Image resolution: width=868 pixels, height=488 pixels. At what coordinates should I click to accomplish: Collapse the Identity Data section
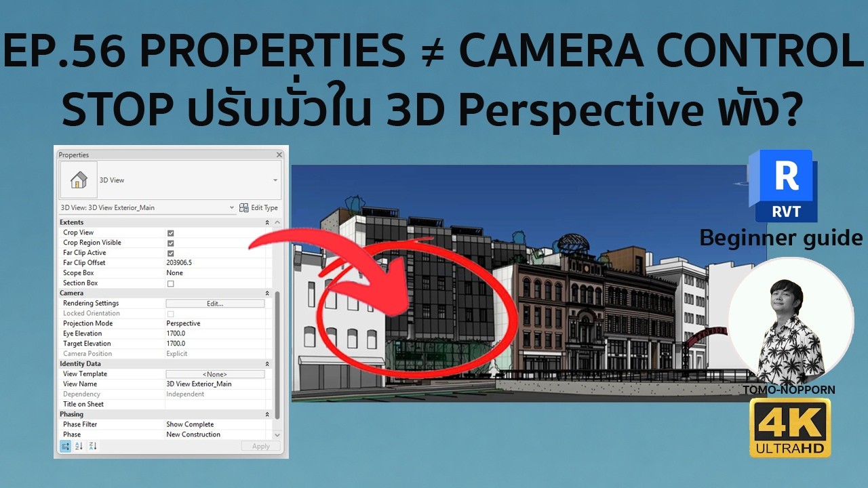point(267,364)
